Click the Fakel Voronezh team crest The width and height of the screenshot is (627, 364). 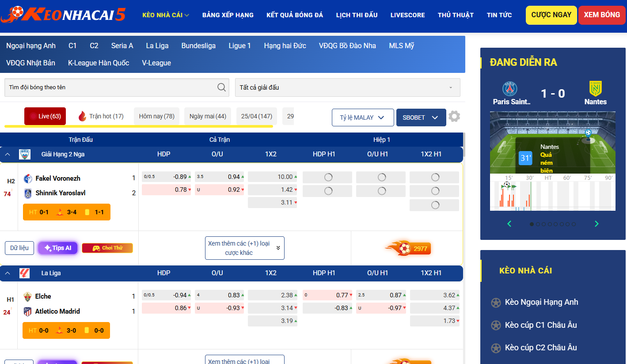click(x=28, y=178)
